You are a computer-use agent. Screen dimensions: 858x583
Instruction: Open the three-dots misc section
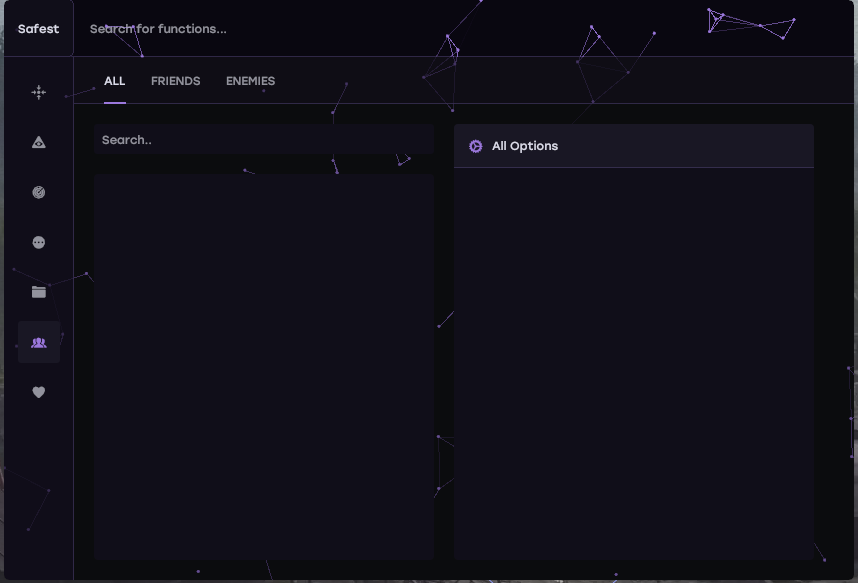39,242
